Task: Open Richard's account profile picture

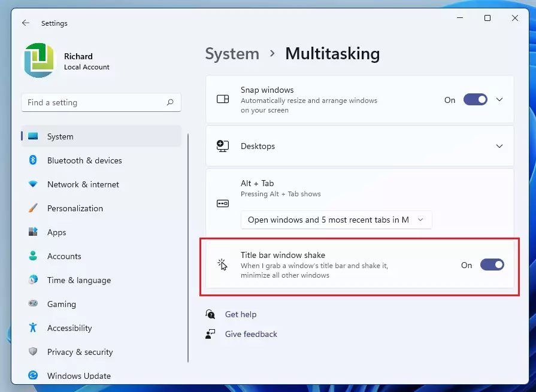Action: pos(39,60)
